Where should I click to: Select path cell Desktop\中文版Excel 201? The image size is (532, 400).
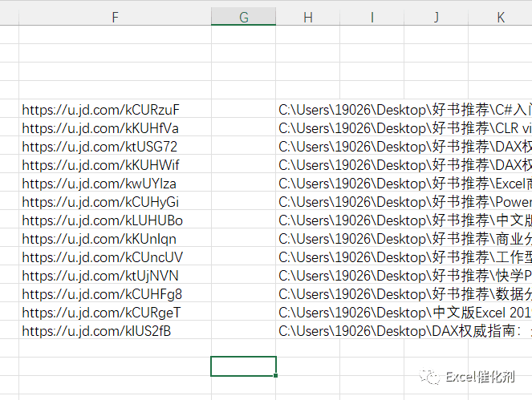[404, 311]
